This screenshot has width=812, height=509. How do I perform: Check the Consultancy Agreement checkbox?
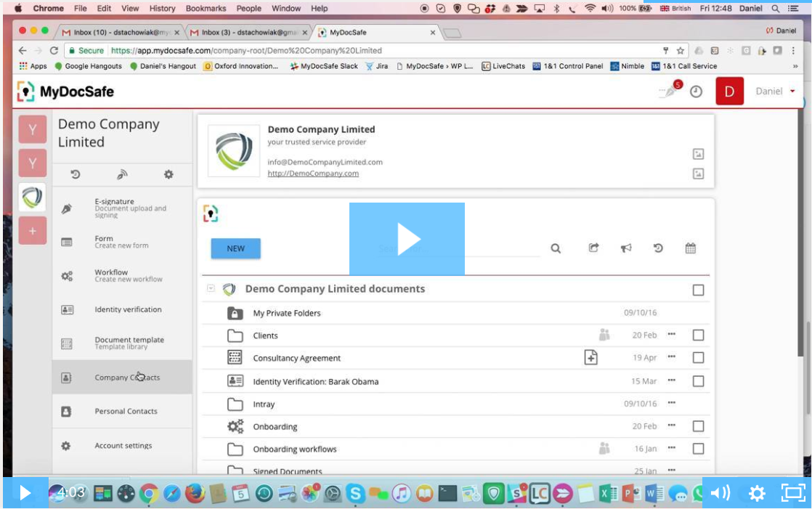click(698, 357)
